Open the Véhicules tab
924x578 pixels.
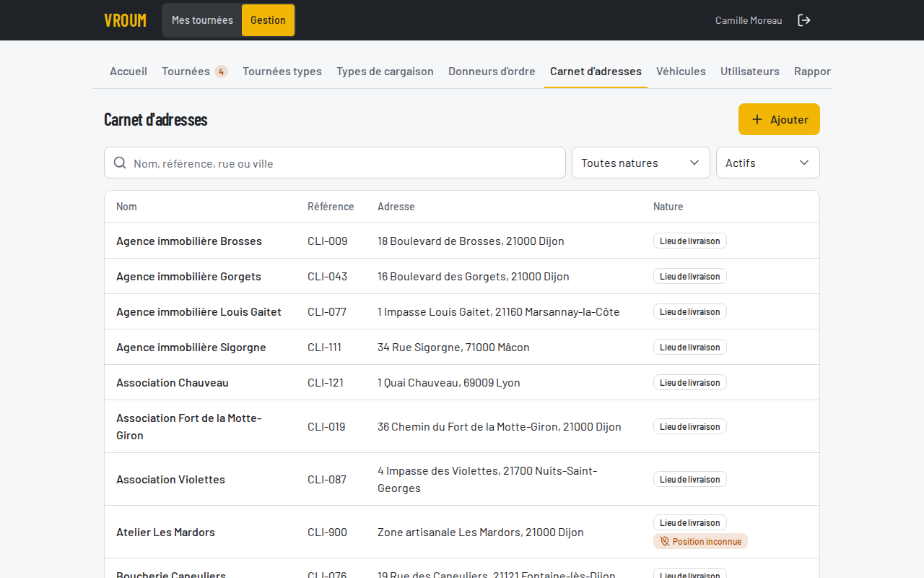[681, 71]
